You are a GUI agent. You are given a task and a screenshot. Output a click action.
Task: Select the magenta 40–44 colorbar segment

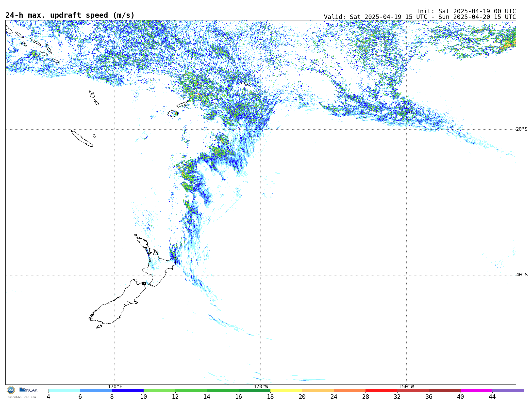point(477,391)
